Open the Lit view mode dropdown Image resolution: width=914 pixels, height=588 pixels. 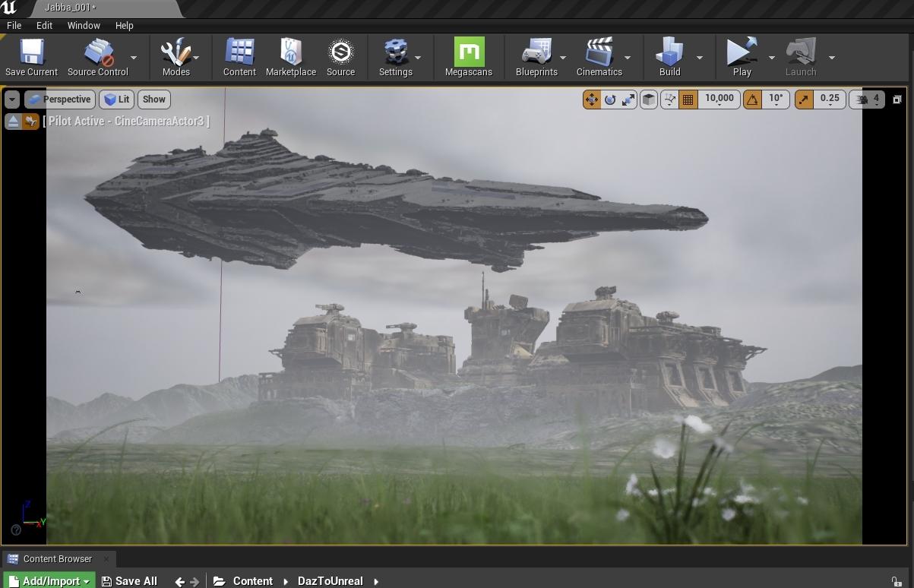pos(116,100)
